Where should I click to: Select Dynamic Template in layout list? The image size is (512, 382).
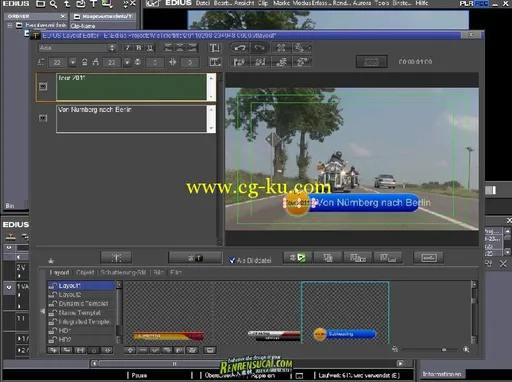pyautogui.click(x=81, y=304)
